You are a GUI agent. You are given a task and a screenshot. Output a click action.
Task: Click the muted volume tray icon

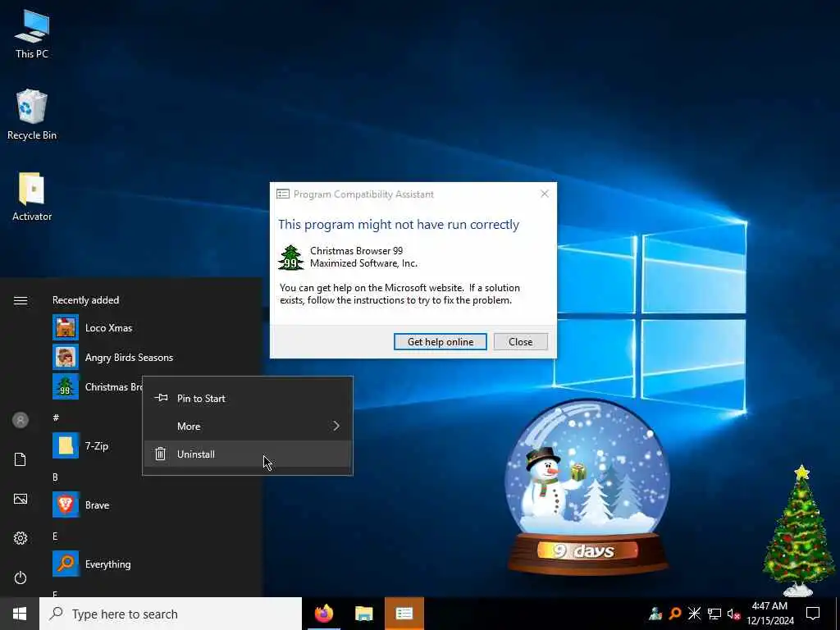733,614
